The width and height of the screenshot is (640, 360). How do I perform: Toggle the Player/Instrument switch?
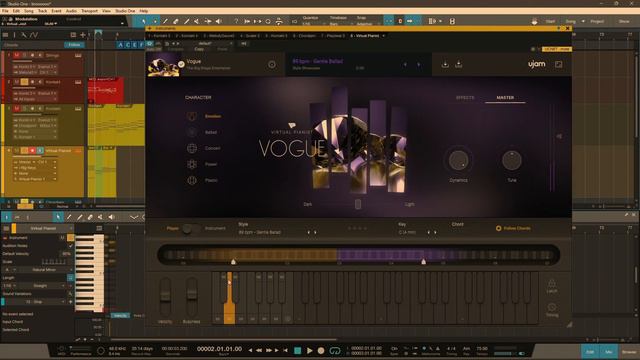pos(191,229)
